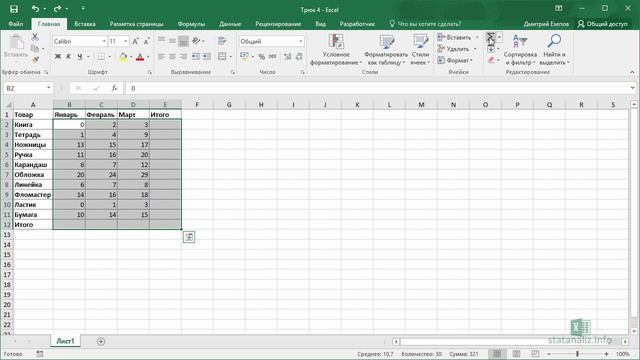Viewport: 640px width, 360px height.
Task: Click Общий доступ share button
Action: 602,24
